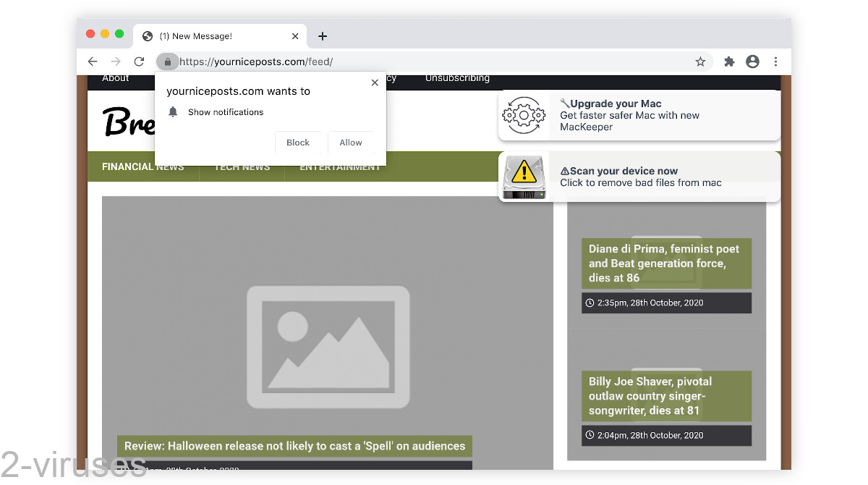
Task: Click the Billy Joe Shaver headline
Action: click(666, 396)
